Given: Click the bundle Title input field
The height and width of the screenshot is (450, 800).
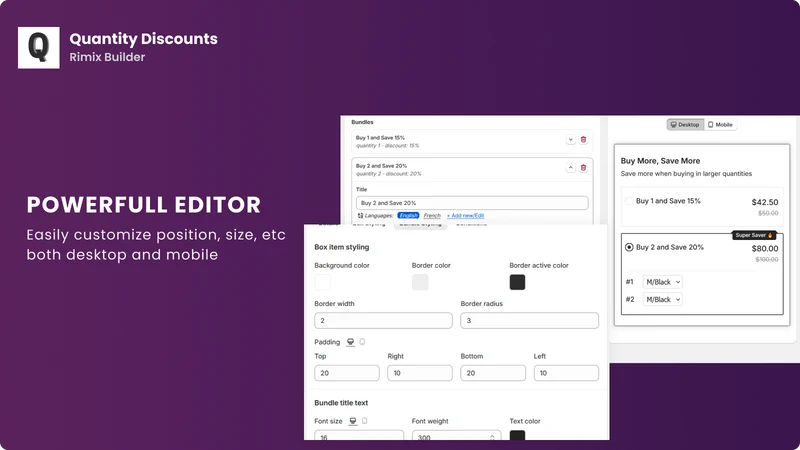Looking at the screenshot, I should click(472, 203).
